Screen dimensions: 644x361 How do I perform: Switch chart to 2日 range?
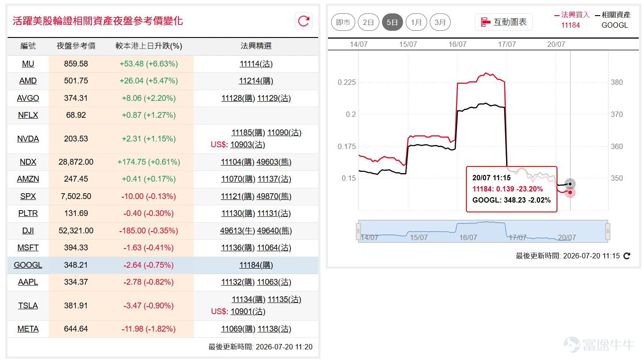tap(368, 22)
